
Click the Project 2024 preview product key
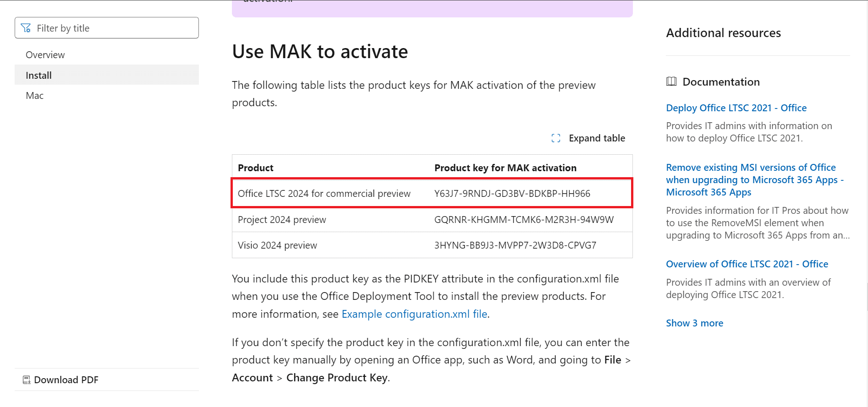point(524,220)
